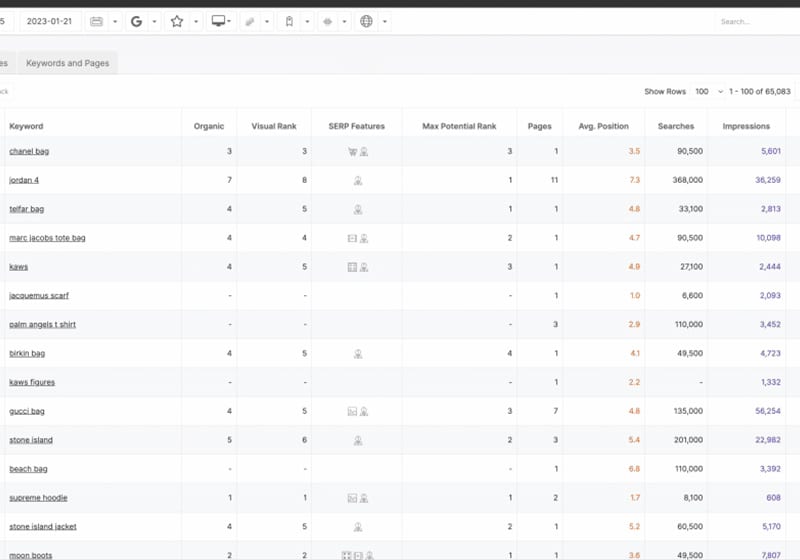
Task: Open the moon boots keyword link
Action: pos(31,555)
